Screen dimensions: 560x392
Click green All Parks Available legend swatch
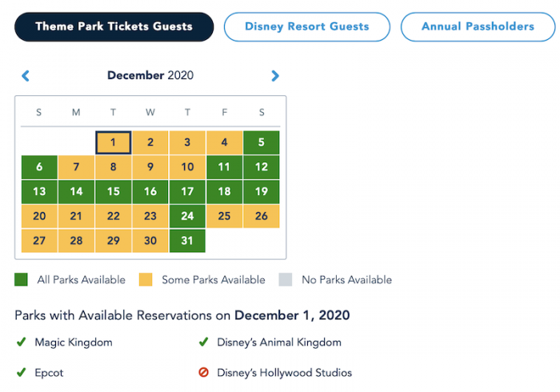pyautogui.click(x=22, y=280)
